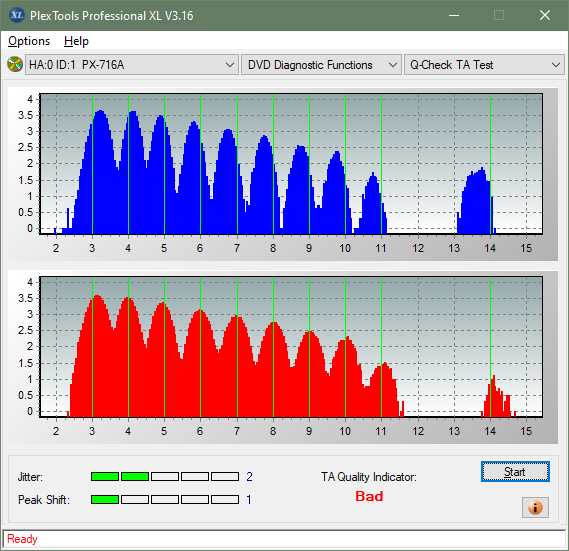The width and height of the screenshot is (569, 551).
Task: Close the PlexTools Professional window
Action: [x=545, y=15]
